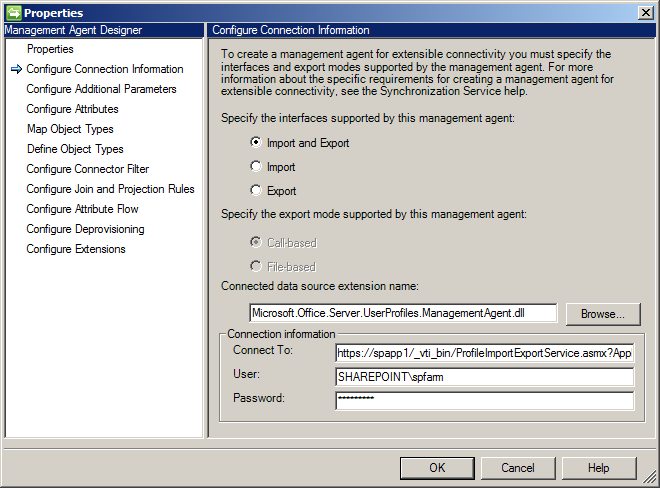Click the 'Connection information' group label

pos(281,334)
